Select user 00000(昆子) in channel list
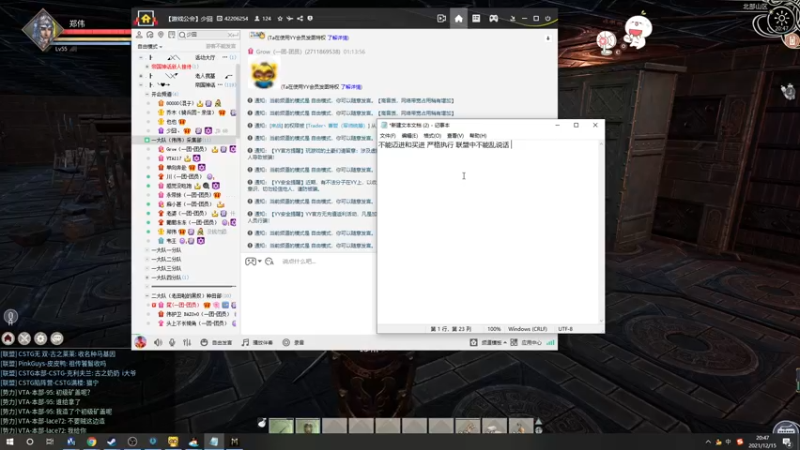This screenshot has height=450, width=800. click(x=180, y=103)
